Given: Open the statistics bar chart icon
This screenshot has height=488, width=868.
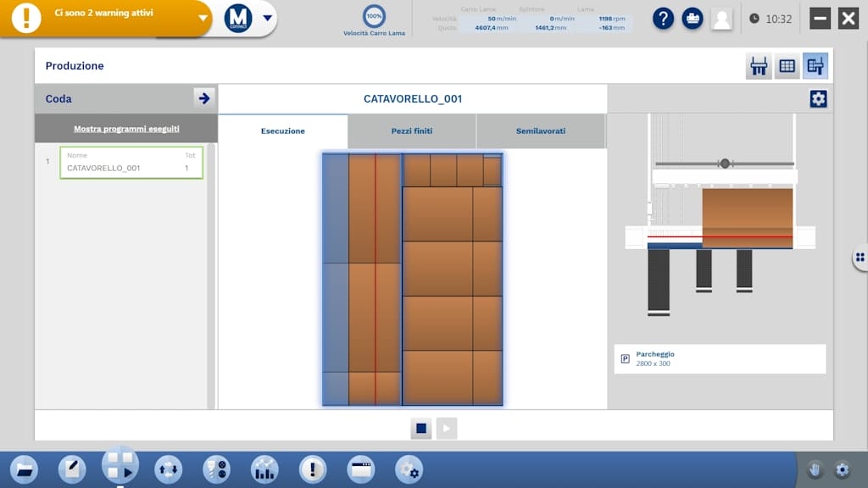Looking at the screenshot, I should click(264, 469).
